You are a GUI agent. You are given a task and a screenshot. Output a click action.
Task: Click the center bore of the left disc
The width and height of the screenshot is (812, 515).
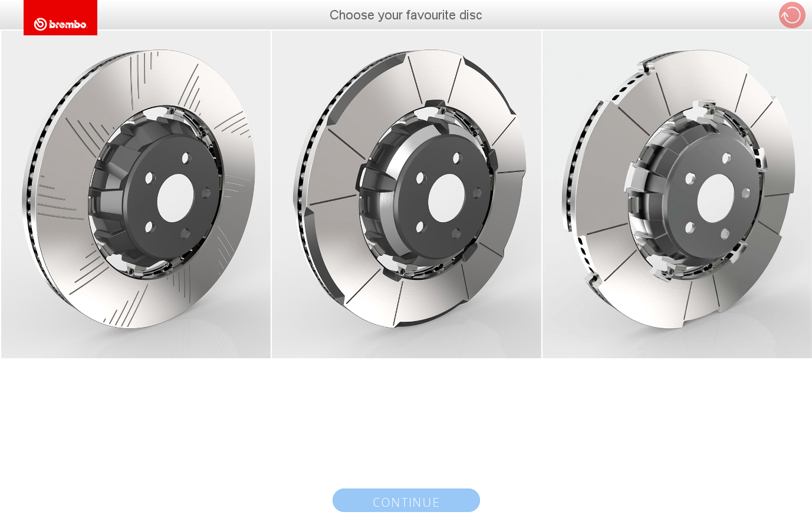tap(176, 198)
